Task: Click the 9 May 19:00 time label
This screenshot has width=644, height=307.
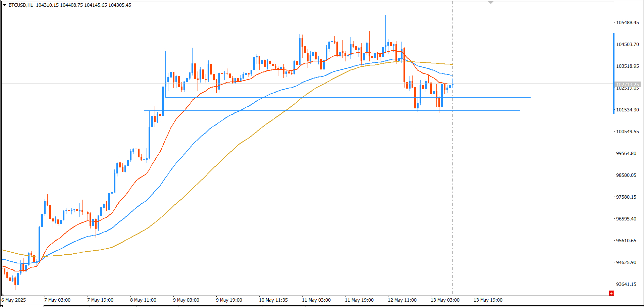Action: pos(229,300)
